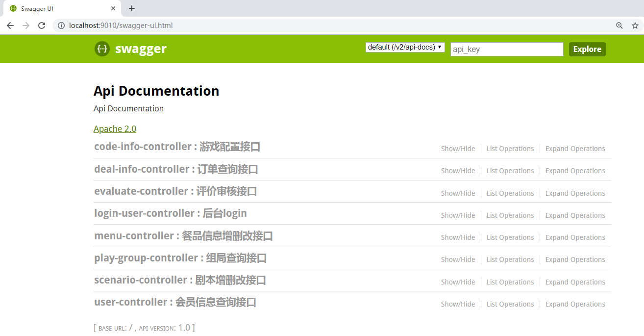Expand Operations for evaluate-controller
Image resolution: width=644 pixels, height=336 pixels.
point(575,193)
